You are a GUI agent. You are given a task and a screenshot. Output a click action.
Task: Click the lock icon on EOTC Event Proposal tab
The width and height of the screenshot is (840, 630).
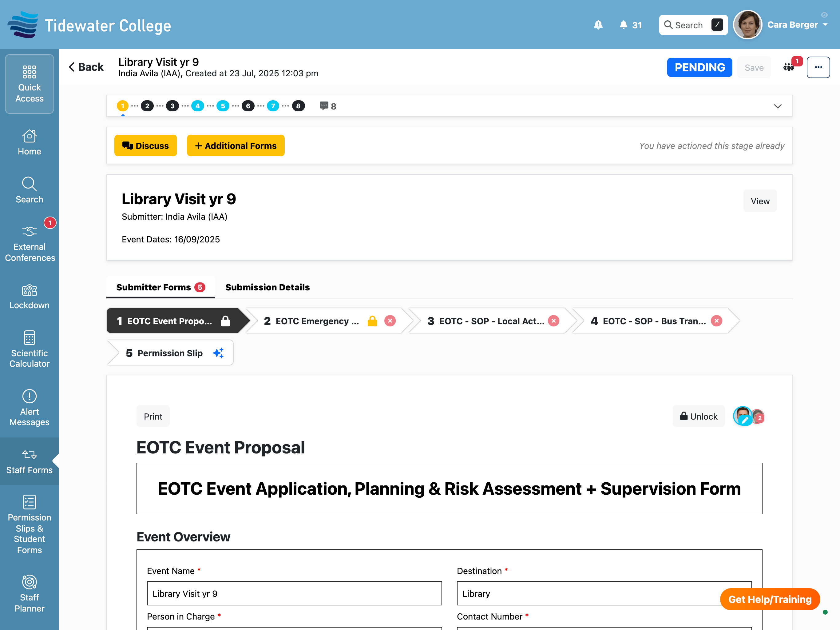coord(226,321)
